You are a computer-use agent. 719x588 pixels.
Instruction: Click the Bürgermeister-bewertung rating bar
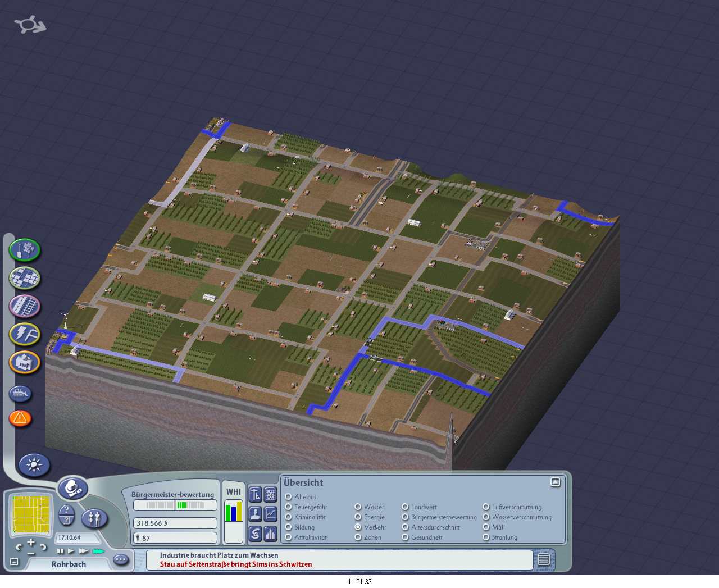click(175, 505)
